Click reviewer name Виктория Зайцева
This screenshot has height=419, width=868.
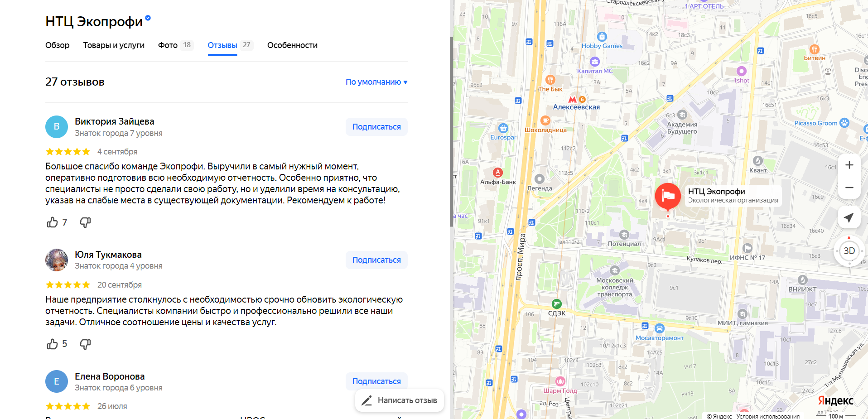[x=115, y=121]
